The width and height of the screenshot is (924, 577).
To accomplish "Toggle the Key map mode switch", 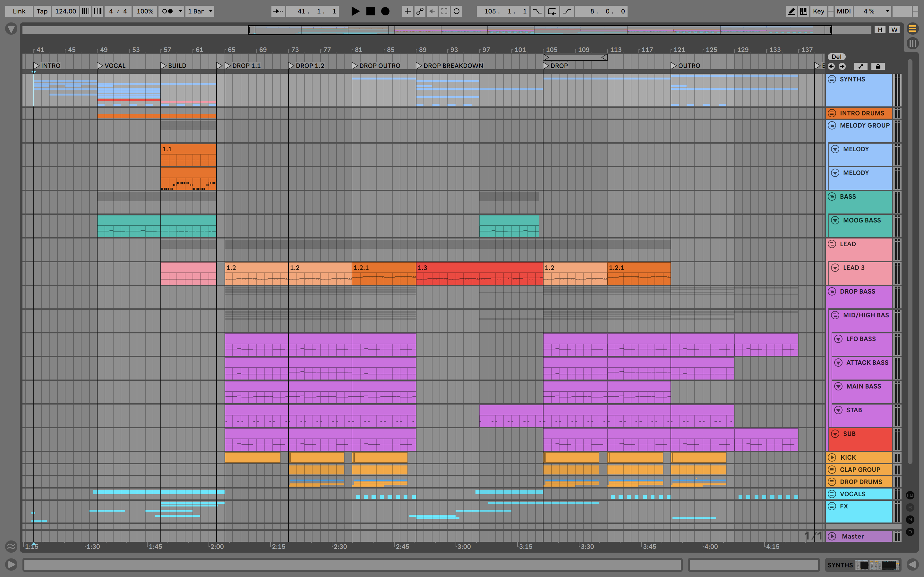I will point(818,11).
